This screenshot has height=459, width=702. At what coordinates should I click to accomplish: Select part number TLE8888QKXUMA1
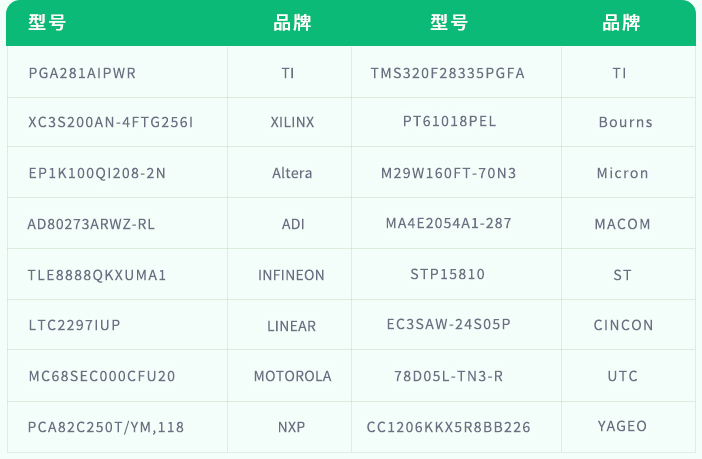coord(97,275)
